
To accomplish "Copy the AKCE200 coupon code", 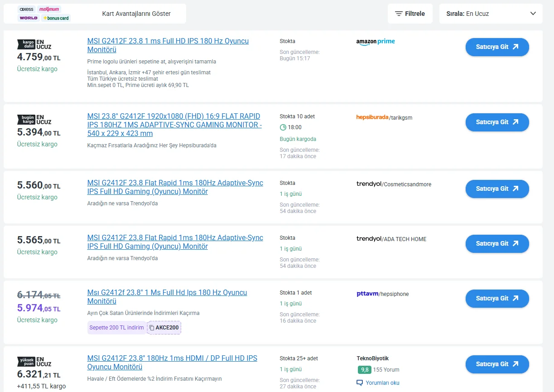I will coord(164,328).
